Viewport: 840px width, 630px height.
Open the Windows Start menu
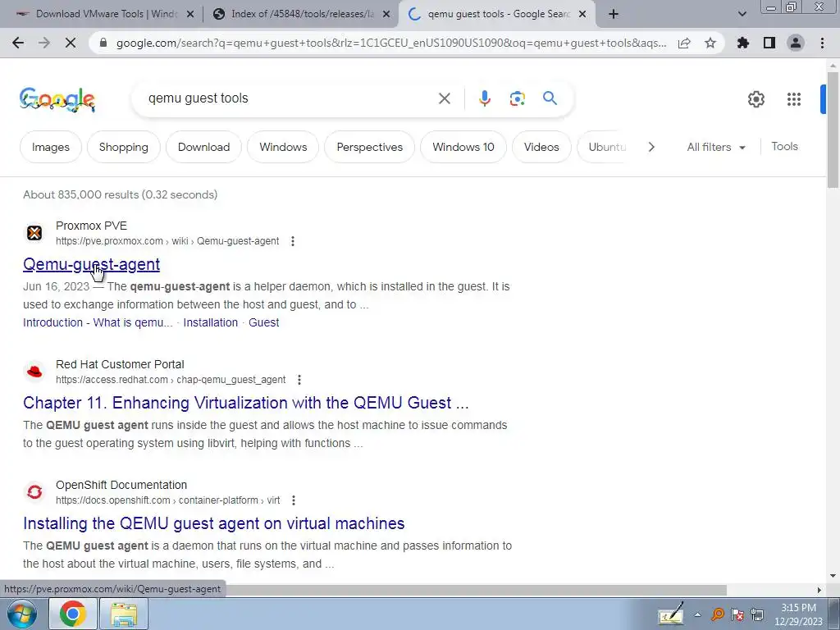tap(22, 614)
